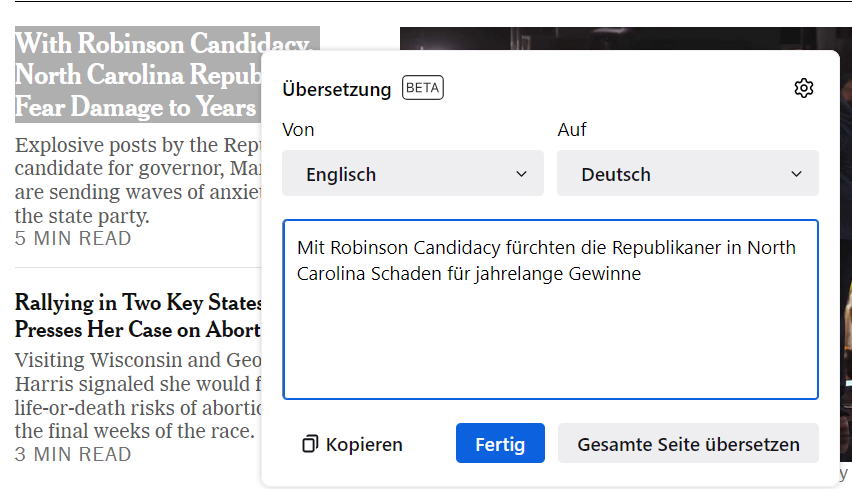The width and height of the screenshot is (852, 489).
Task: Open the translation settings gear
Action: [x=804, y=88]
